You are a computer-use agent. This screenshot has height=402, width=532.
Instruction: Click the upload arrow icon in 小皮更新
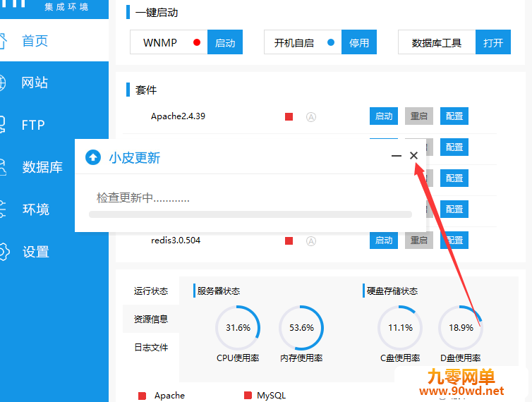tap(93, 157)
